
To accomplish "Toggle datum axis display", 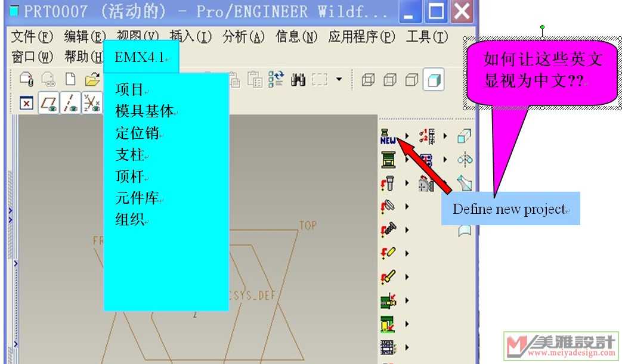I will tap(70, 104).
